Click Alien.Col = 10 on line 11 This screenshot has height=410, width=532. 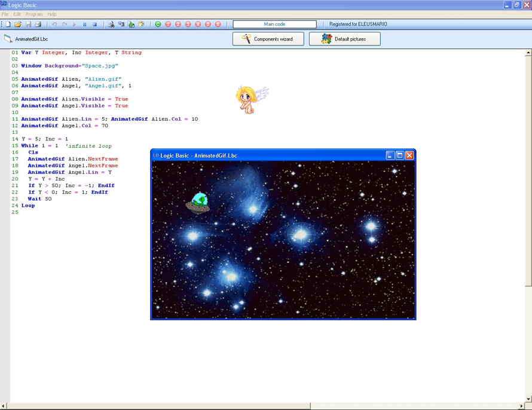point(175,119)
